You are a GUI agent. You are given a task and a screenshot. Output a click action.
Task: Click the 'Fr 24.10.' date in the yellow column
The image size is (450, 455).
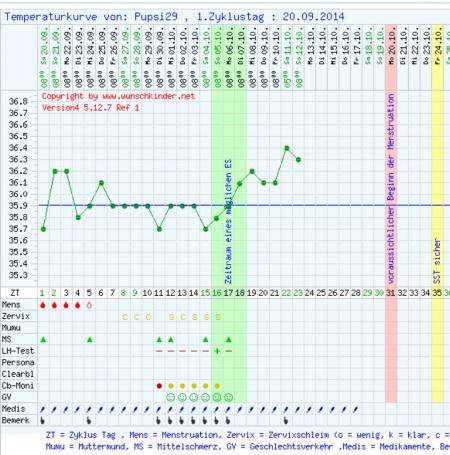coord(438,46)
